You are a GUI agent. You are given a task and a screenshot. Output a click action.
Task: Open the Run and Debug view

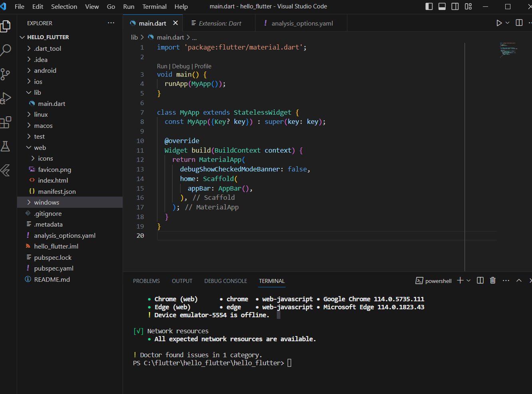pyautogui.click(x=6, y=98)
